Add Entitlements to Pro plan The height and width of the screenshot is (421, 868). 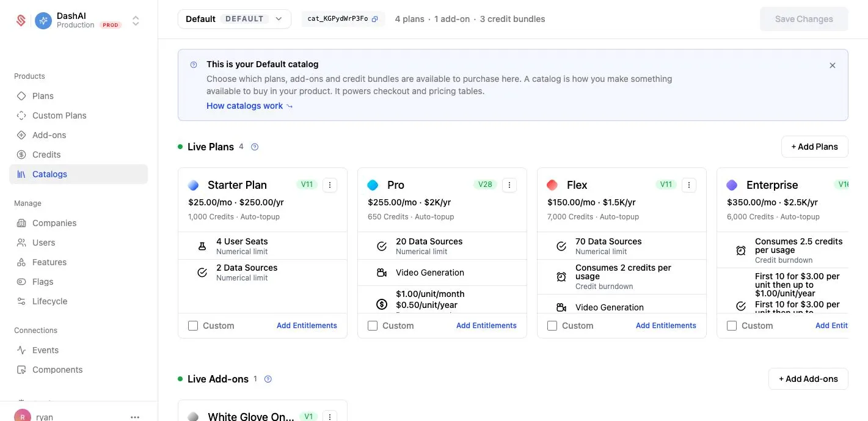[x=486, y=326]
